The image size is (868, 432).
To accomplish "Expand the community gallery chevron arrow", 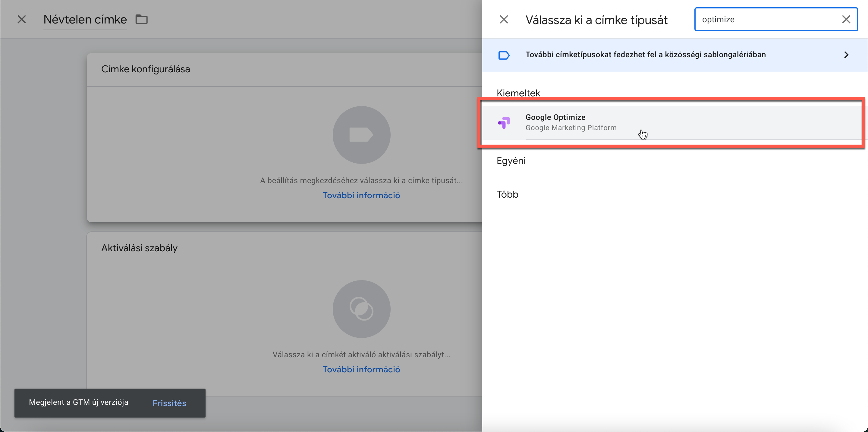I will click(x=846, y=55).
